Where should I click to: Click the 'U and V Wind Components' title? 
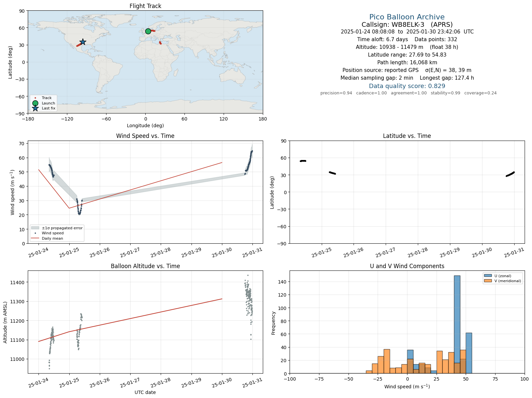407,266
